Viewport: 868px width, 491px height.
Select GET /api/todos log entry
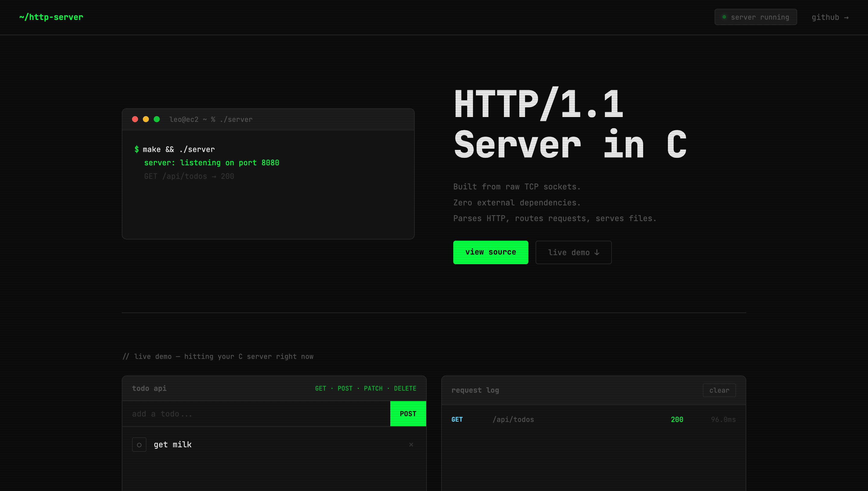click(x=593, y=420)
